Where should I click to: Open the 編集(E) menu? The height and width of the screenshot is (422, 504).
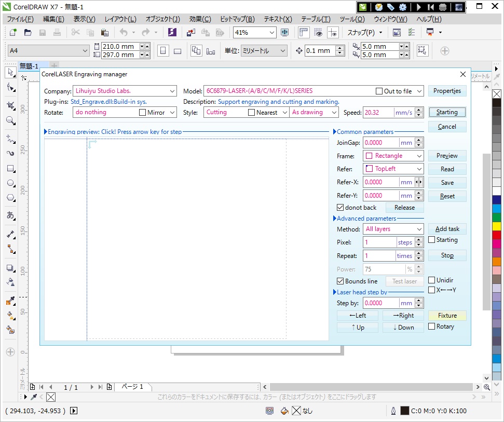[x=53, y=19]
